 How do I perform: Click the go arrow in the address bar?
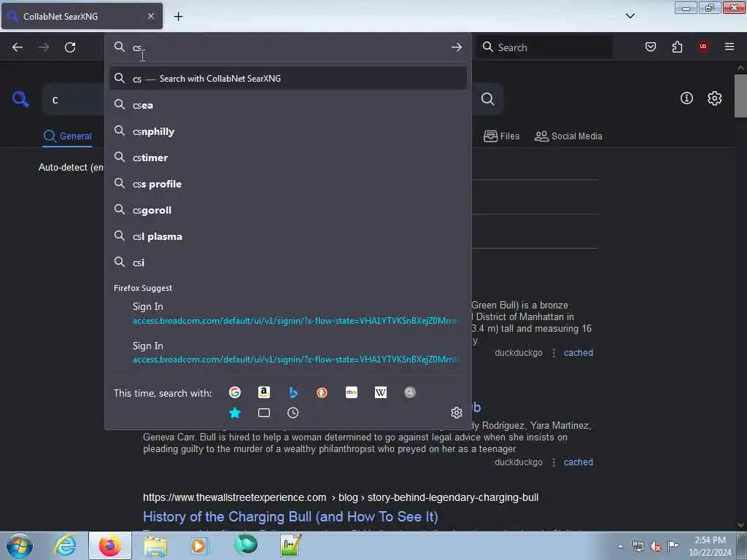[x=457, y=47]
